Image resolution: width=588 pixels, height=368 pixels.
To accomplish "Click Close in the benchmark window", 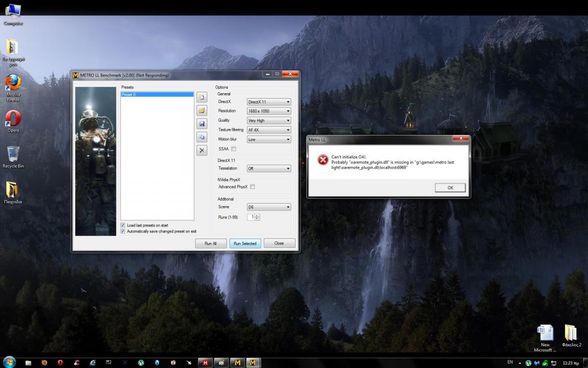I will (279, 243).
